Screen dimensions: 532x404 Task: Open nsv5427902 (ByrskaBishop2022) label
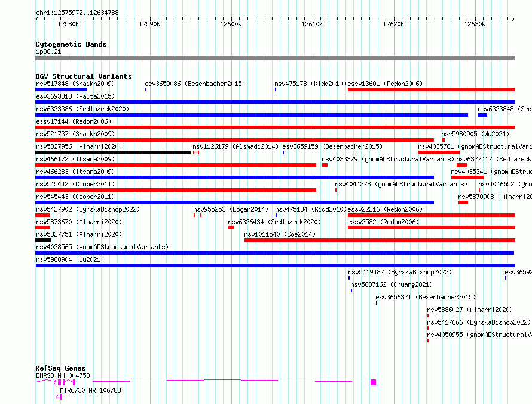pyautogui.click(x=88, y=209)
